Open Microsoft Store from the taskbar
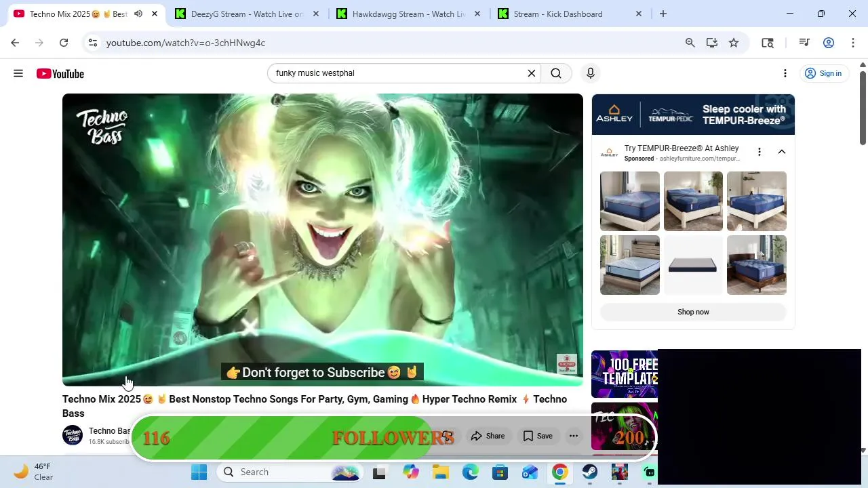868x488 pixels. coord(500,472)
